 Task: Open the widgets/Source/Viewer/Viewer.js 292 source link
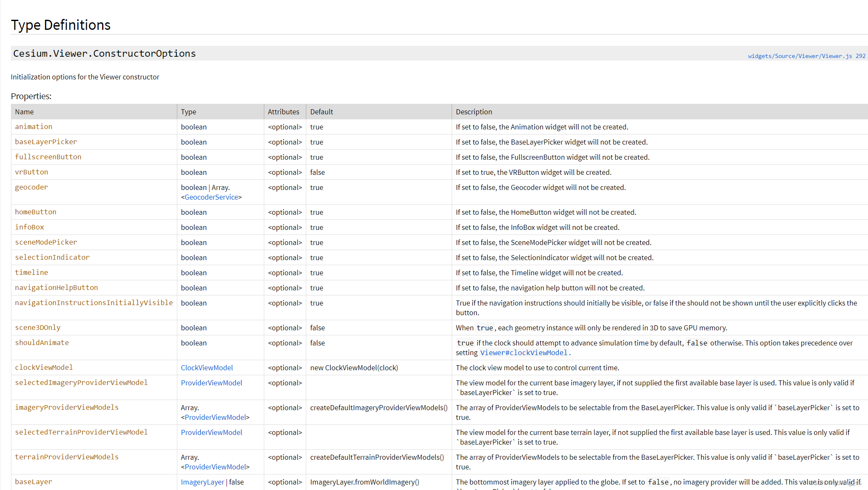(807, 56)
